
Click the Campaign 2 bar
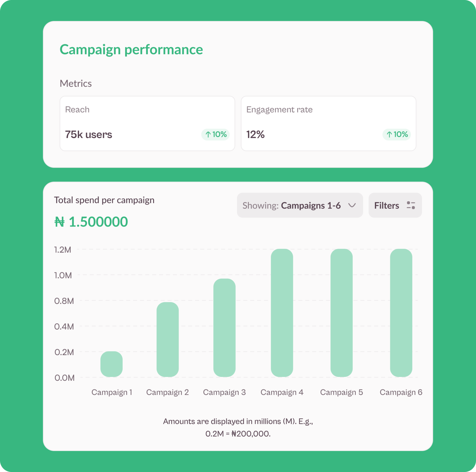click(168, 339)
